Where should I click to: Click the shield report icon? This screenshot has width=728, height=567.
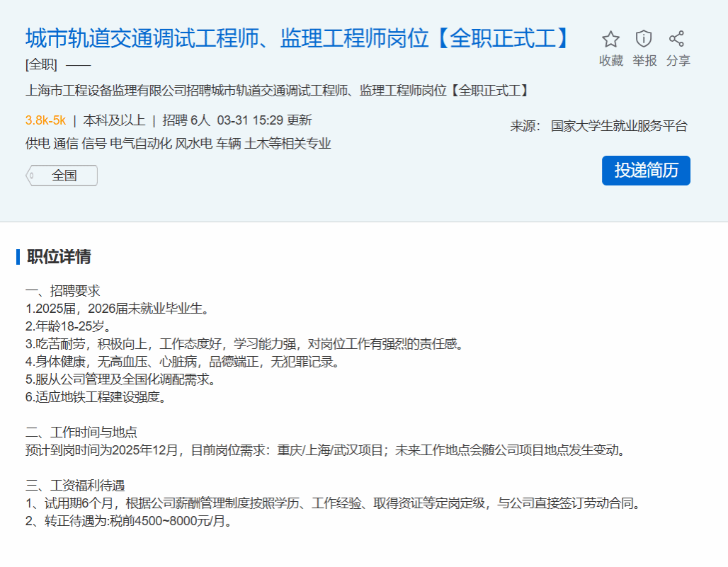[644, 39]
